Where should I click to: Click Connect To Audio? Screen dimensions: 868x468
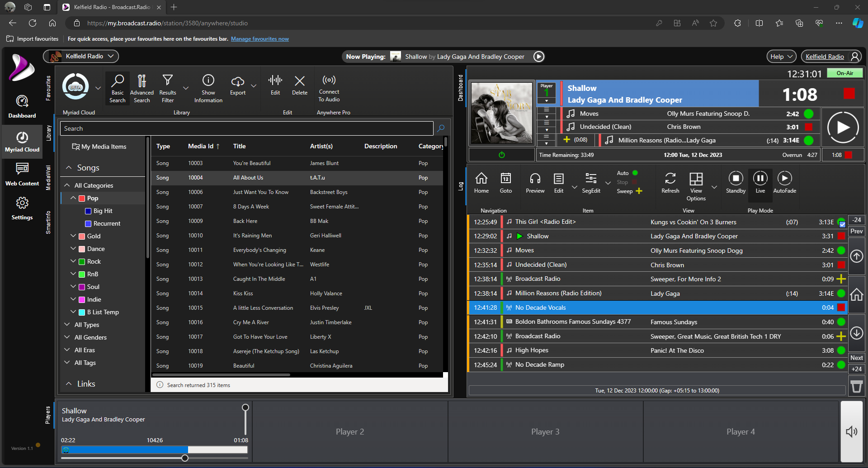tap(329, 88)
